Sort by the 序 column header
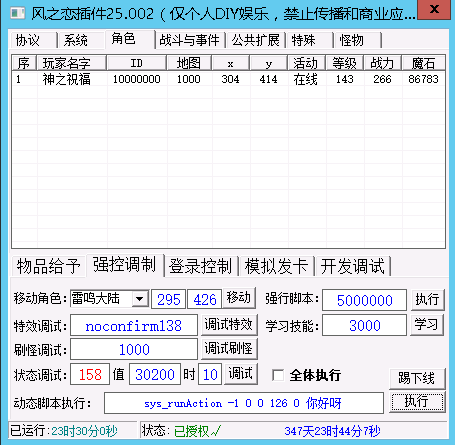The image size is (455, 445). (24, 63)
